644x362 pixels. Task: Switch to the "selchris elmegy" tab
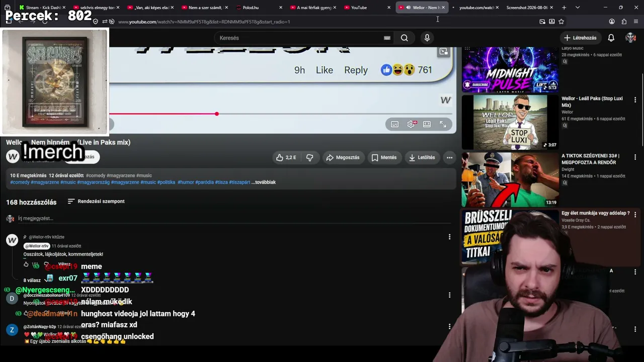tap(96, 8)
